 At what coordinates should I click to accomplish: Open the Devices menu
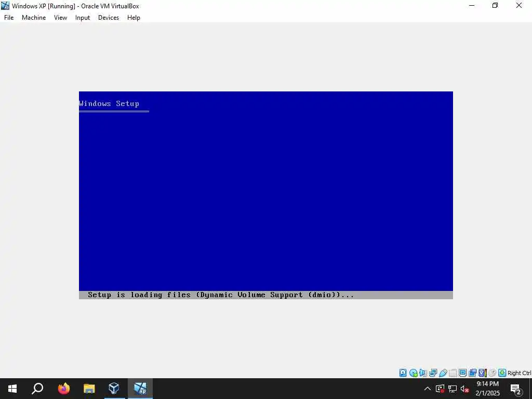[x=109, y=18]
